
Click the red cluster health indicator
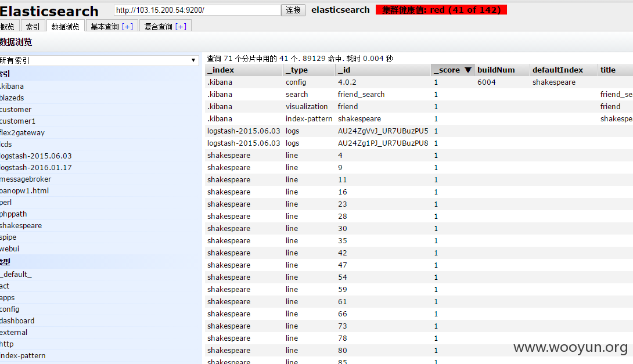point(441,10)
